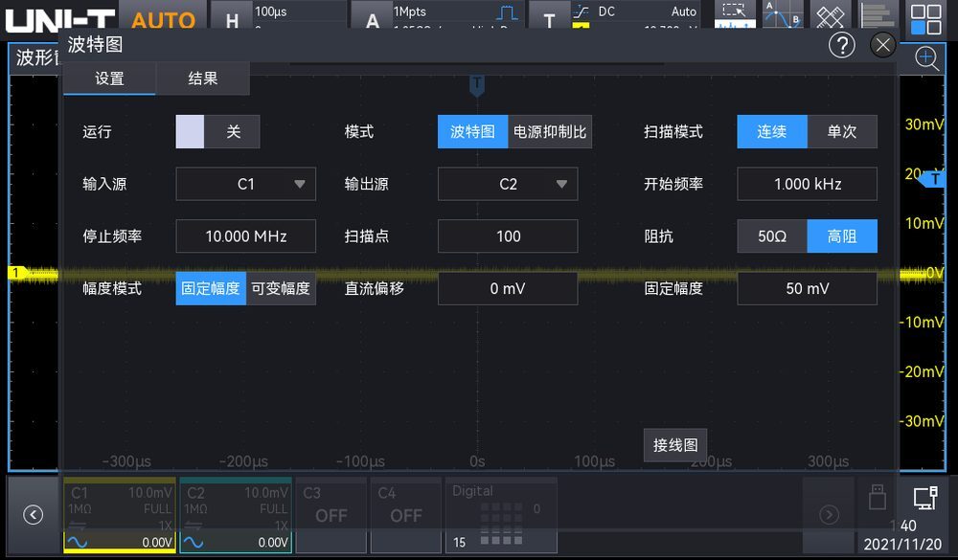The image size is (958, 560).
Task: Open the region selection tool icon
Action: (735, 14)
